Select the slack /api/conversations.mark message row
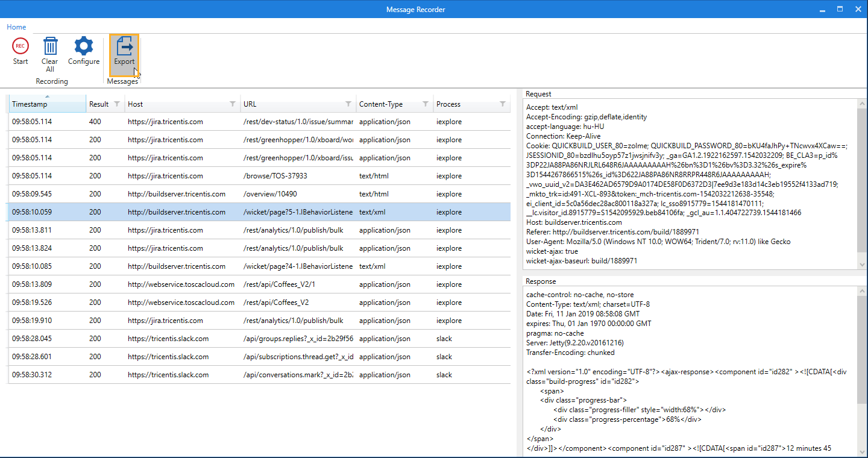Image resolution: width=868 pixels, height=458 pixels. coord(241,374)
